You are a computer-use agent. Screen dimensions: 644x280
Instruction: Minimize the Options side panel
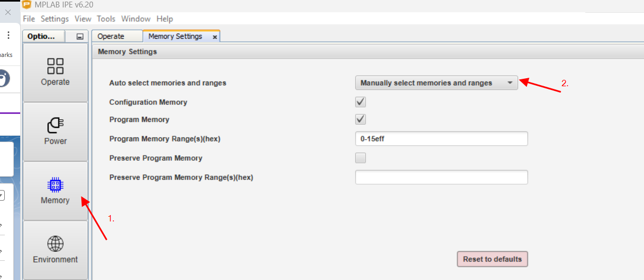(x=80, y=37)
